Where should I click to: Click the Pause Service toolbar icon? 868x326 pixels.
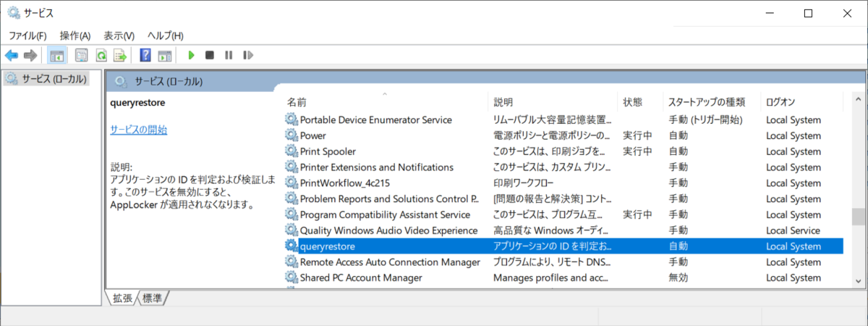pos(229,55)
